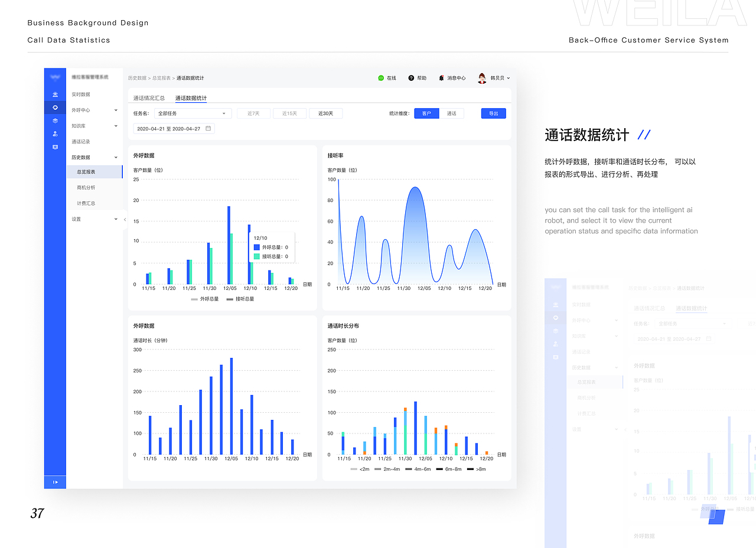Toggle the 6m-8m legend series
Screen dimensions: 756x548
(x=449, y=469)
